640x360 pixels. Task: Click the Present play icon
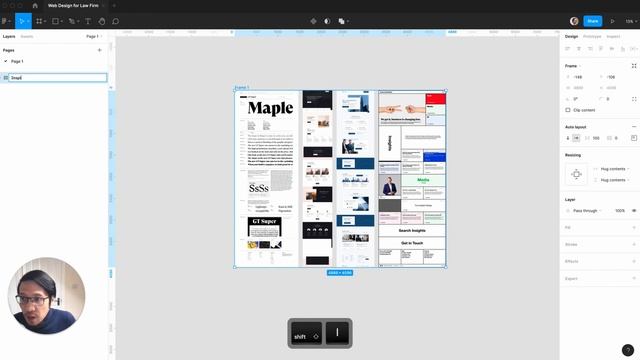coord(613,21)
